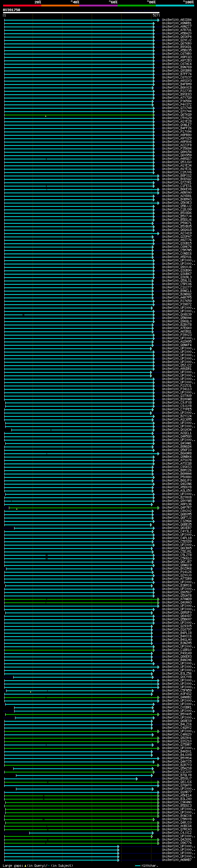Select hit label UniRef100_B6HHA4
This screenshot has height=868, width=197.
(x=177, y=474)
